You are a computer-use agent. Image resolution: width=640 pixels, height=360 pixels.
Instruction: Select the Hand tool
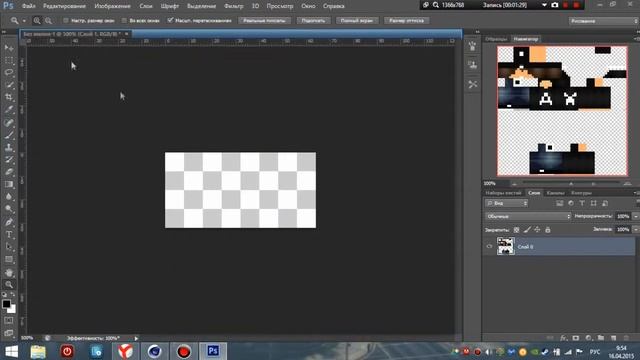[x=9, y=273]
